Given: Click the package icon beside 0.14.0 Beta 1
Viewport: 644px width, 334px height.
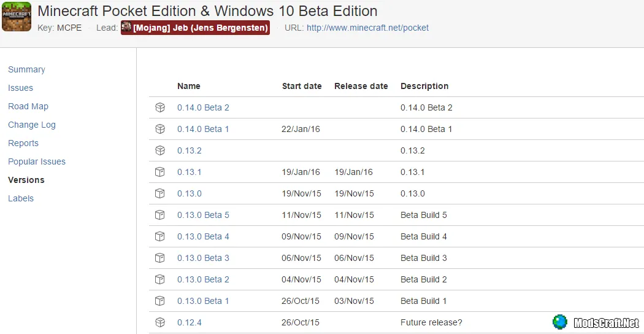Looking at the screenshot, I should tap(160, 129).
